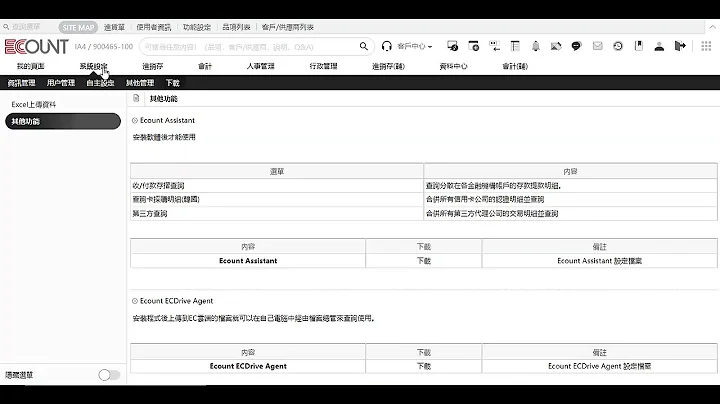720x404 pixels.
Task: Switch to the 其他管理 submenu tab
Action: click(140, 83)
